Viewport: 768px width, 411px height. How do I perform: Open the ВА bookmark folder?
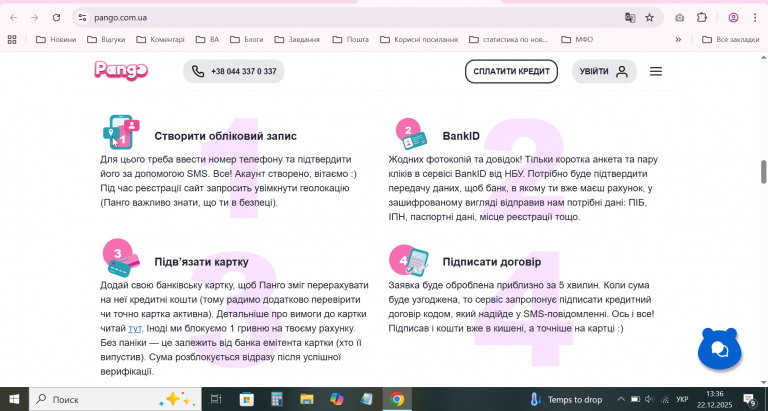pos(207,40)
